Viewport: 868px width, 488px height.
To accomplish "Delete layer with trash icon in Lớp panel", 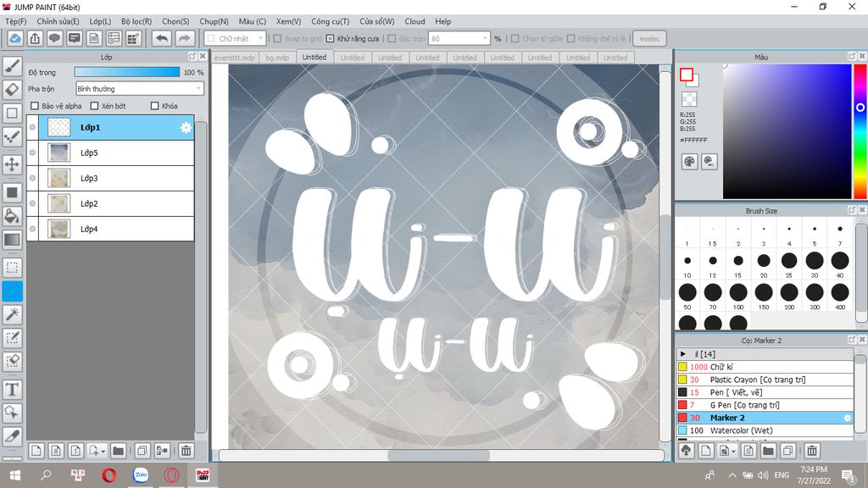I will click(x=186, y=451).
